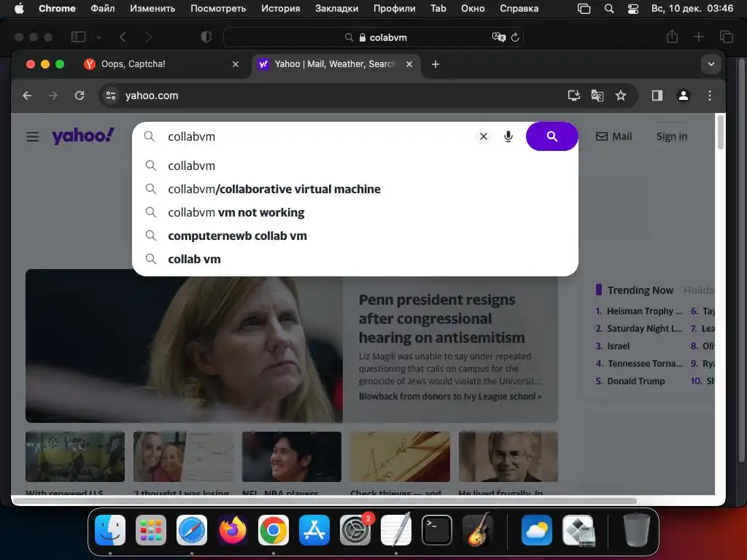Image resolution: width=747 pixels, height=560 pixels.
Task: Open the Yahoo hamburger menu
Action: [32, 136]
